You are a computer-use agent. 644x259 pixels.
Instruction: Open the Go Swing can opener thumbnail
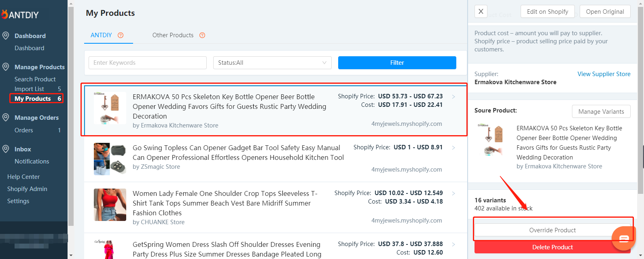tap(110, 159)
